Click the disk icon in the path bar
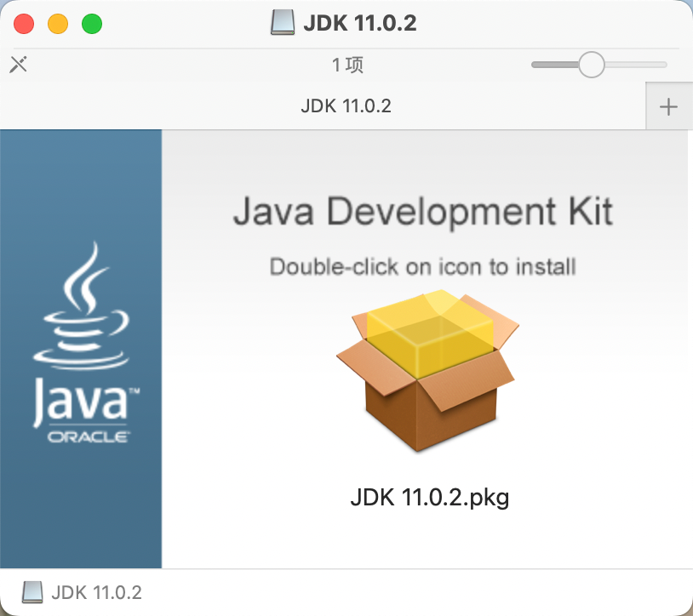The image size is (693, 616). 32,592
